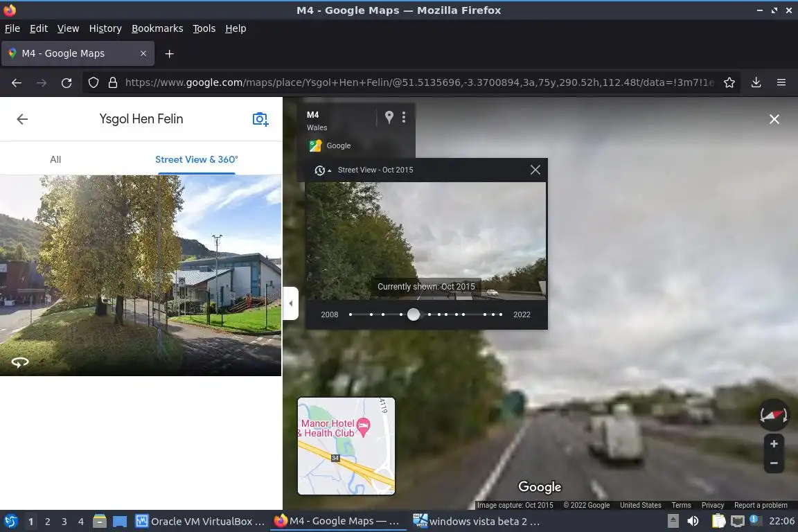Click the eject tray icon

(673, 521)
